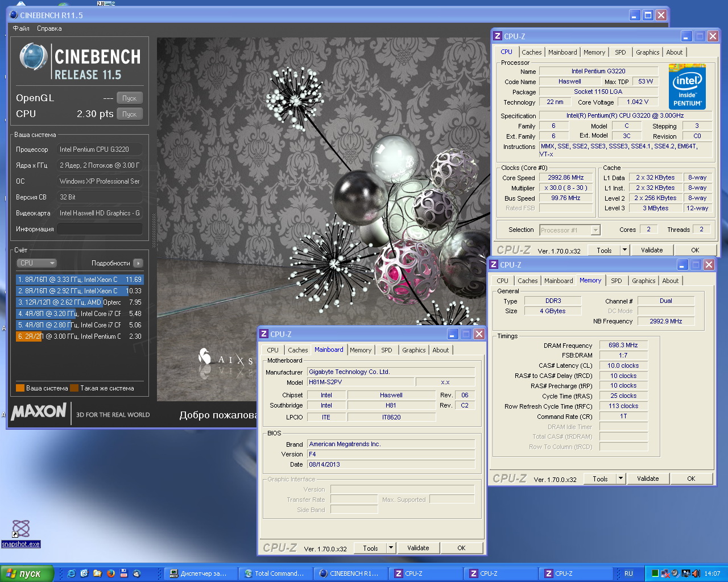Click the system clock showing 14:07
Viewport: 728px width, 582px height.
tap(712, 573)
